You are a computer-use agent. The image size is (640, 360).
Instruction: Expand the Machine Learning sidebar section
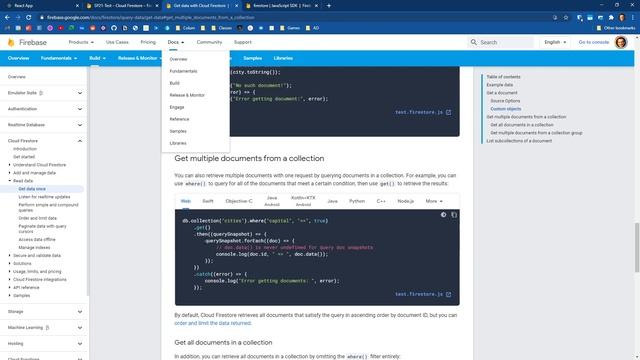coord(80,328)
